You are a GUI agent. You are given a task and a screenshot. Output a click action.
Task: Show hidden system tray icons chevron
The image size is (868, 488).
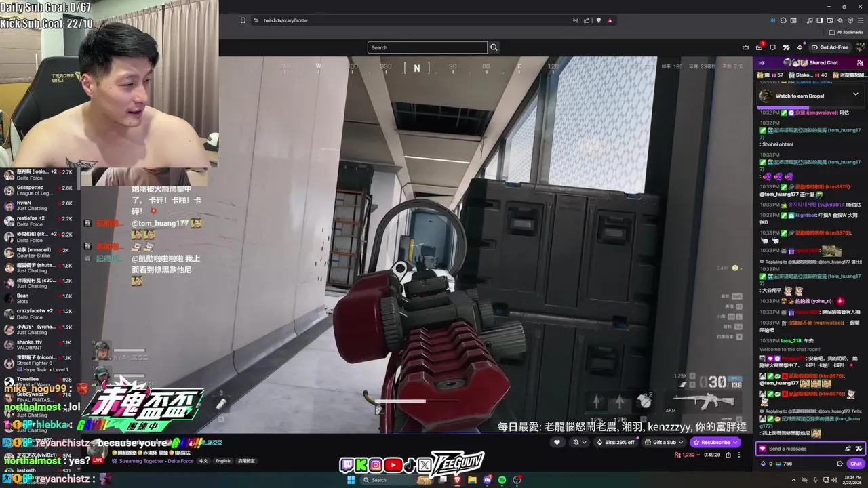pyautogui.click(x=793, y=480)
